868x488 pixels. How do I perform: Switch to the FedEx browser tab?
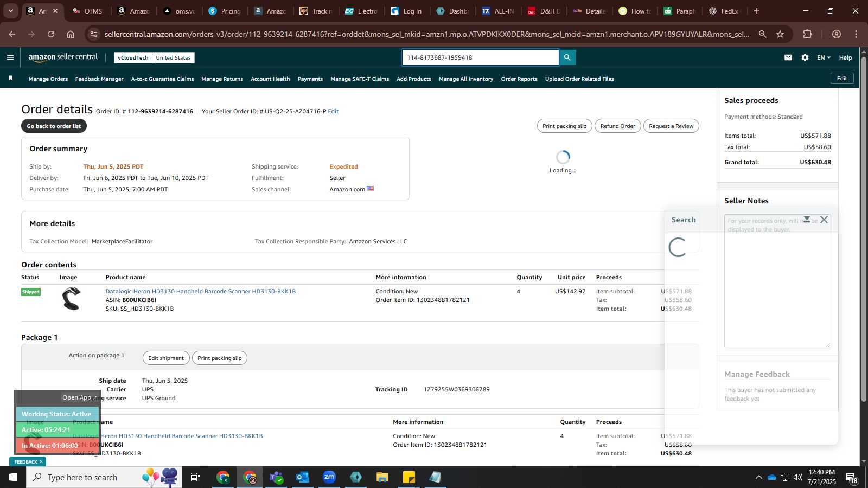[725, 11]
